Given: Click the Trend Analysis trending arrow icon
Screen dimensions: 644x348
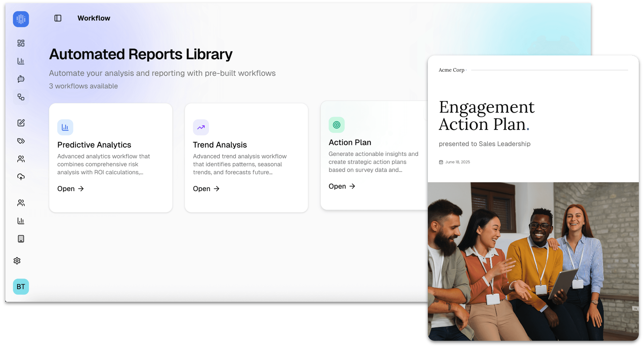Looking at the screenshot, I should coord(201,127).
